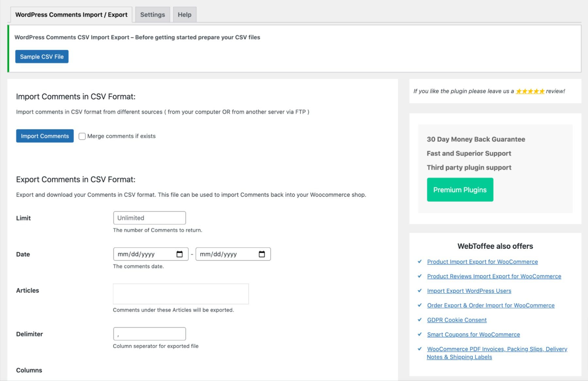Open the start date calendar picker

tap(179, 254)
